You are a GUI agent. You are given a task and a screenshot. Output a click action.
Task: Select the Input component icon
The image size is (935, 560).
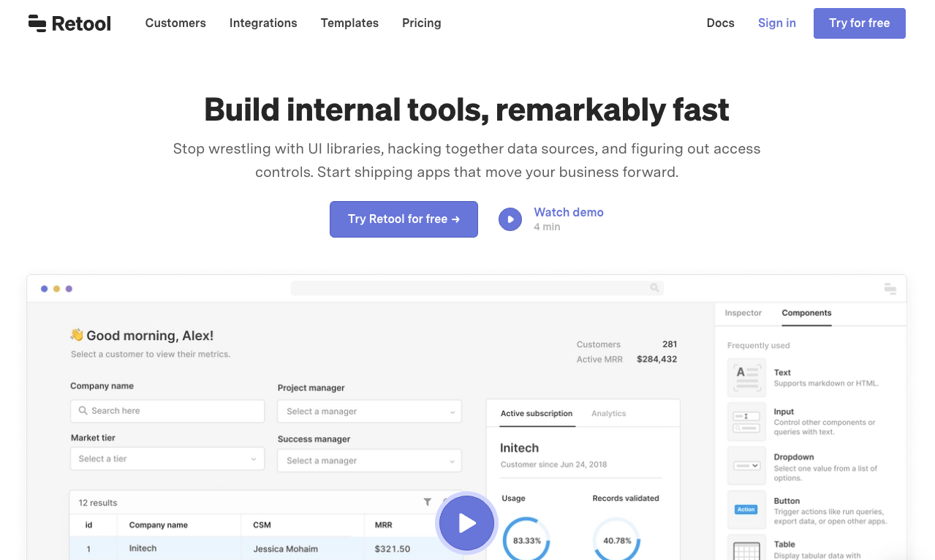[746, 421]
